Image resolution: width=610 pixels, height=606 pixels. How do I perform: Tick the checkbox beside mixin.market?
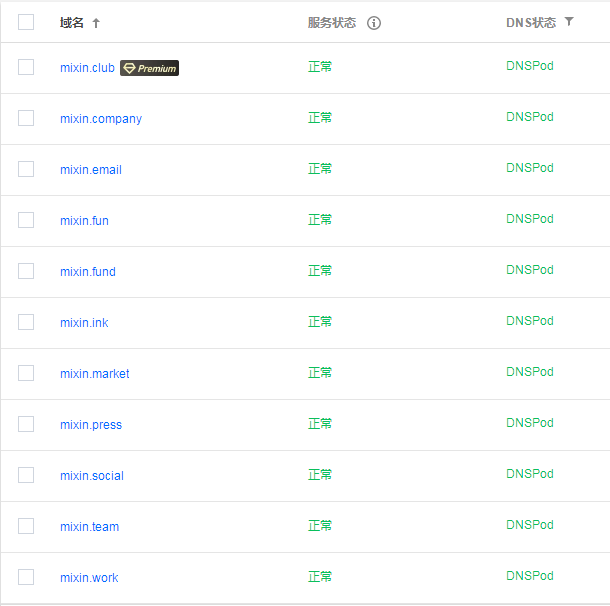pos(26,373)
